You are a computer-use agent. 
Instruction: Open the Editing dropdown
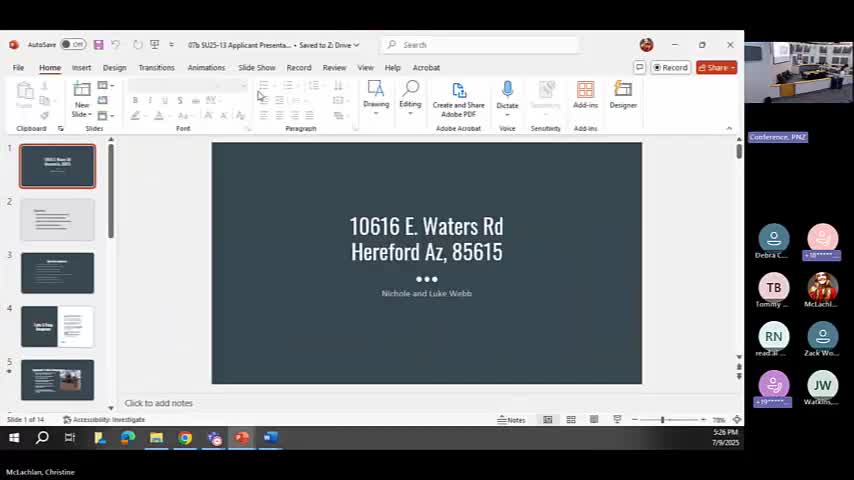click(x=410, y=98)
